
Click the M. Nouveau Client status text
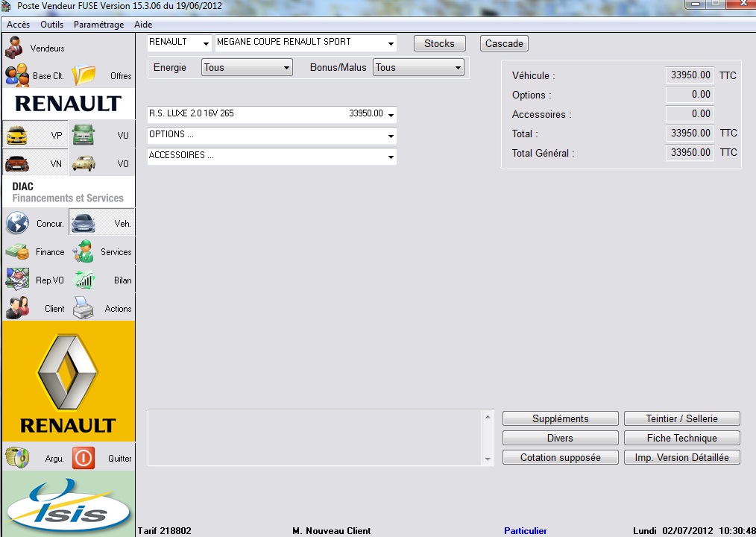pos(332,531)
